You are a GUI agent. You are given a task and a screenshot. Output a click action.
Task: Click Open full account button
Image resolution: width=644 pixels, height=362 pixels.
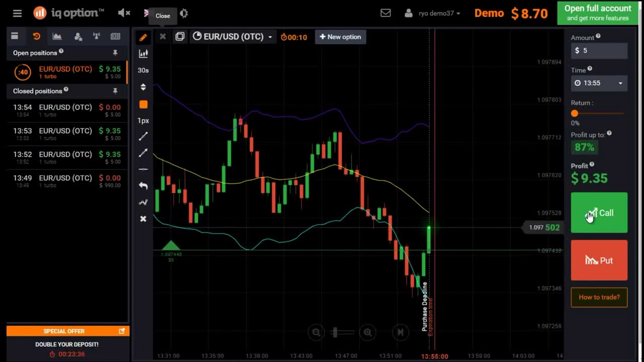598,13
